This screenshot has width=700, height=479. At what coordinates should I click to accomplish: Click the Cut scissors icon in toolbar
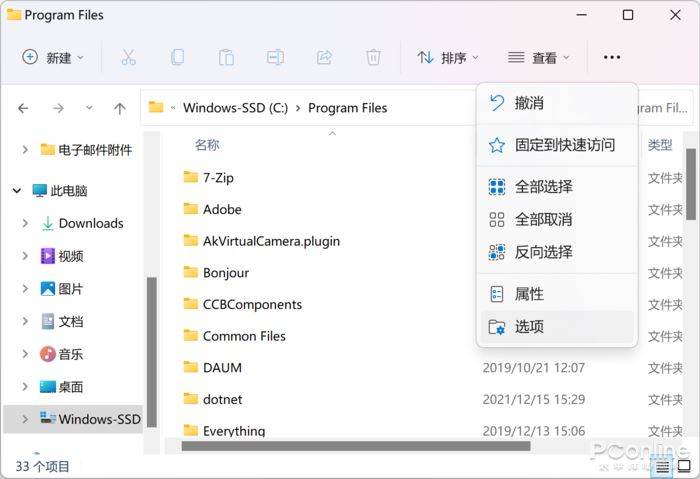(128, 57)
